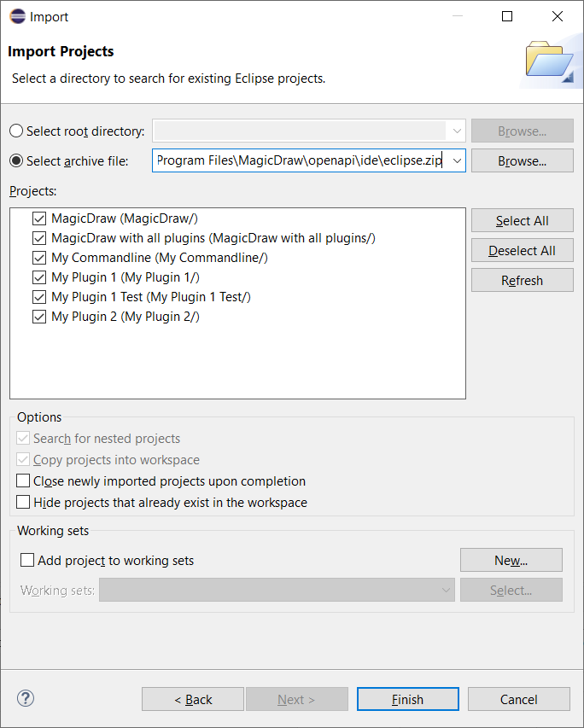This screenshot has height=728, width=584.
Task: Open the archive file path dropdown
Action: (457, 160)
